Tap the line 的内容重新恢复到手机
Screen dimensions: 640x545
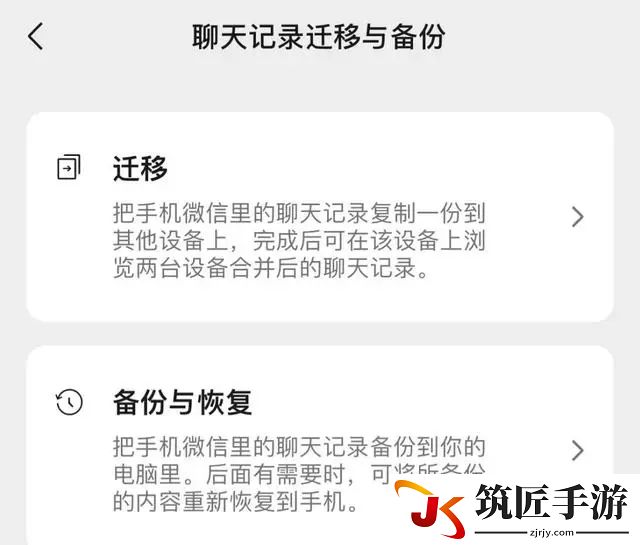[x=236, y=502]
